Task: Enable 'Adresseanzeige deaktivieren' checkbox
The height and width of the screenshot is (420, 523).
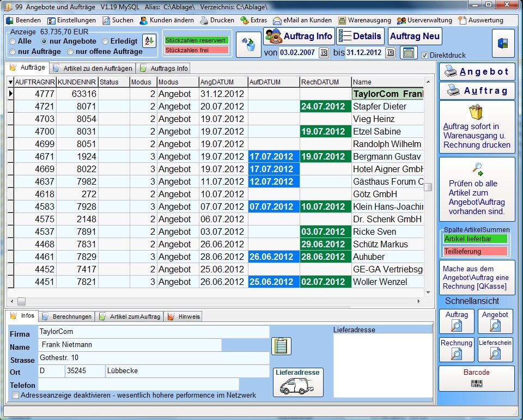Action: (x=15, y=395)
